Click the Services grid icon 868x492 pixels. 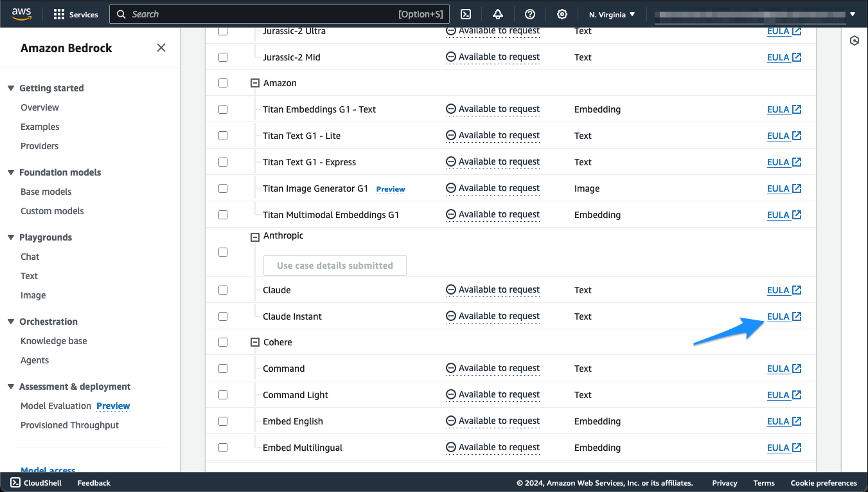point(59,14)
